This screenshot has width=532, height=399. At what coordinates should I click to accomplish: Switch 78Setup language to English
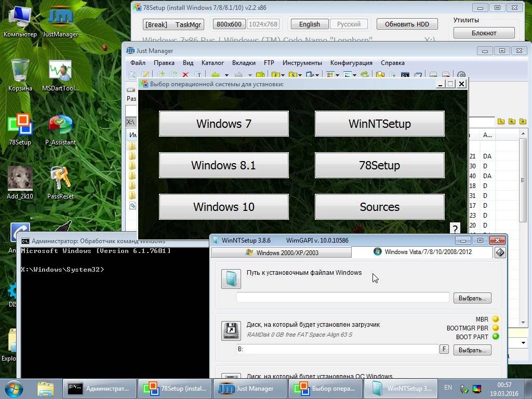(x=310, y=24)
